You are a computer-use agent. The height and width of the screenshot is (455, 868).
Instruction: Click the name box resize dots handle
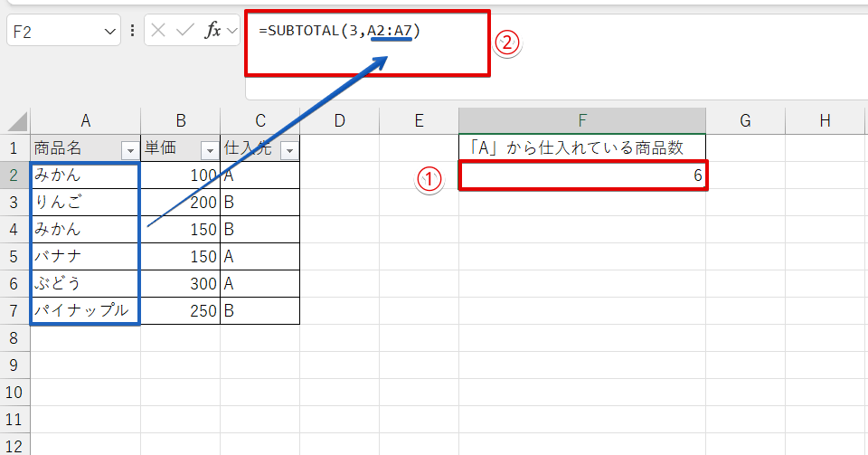(133, 31)
